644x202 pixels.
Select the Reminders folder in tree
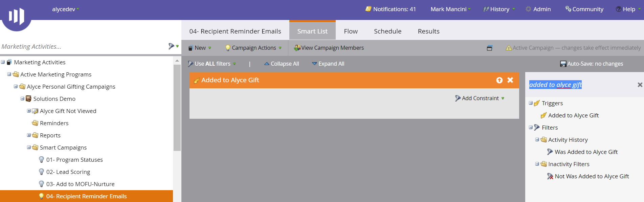click(x=54, y=123)
